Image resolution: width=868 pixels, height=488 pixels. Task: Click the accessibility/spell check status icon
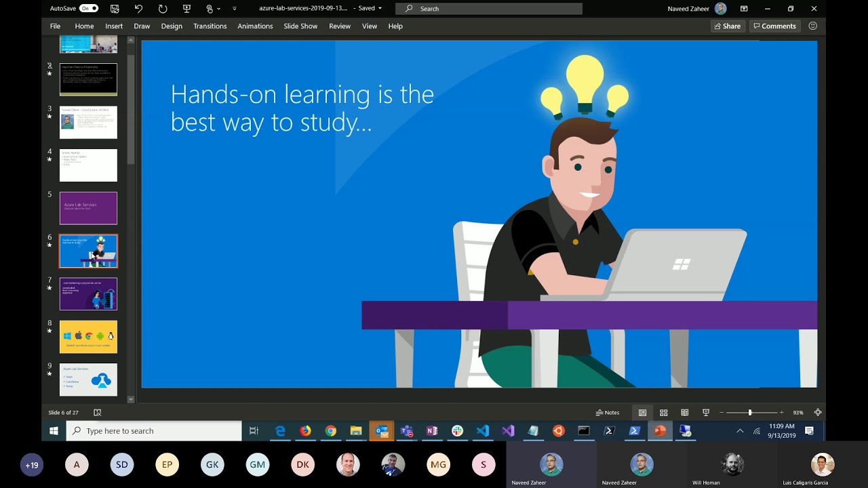click(98, 412)
